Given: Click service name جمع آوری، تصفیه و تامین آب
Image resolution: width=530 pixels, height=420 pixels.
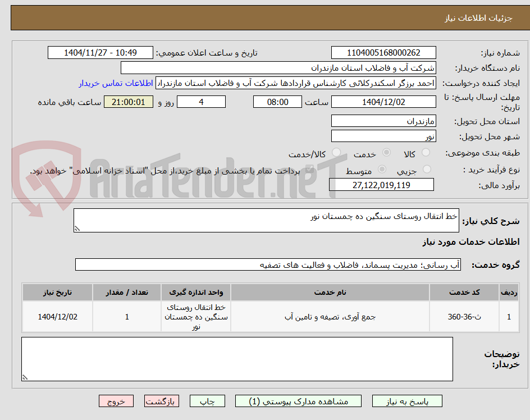Looking at the screenshot, I should click(330, 317).
